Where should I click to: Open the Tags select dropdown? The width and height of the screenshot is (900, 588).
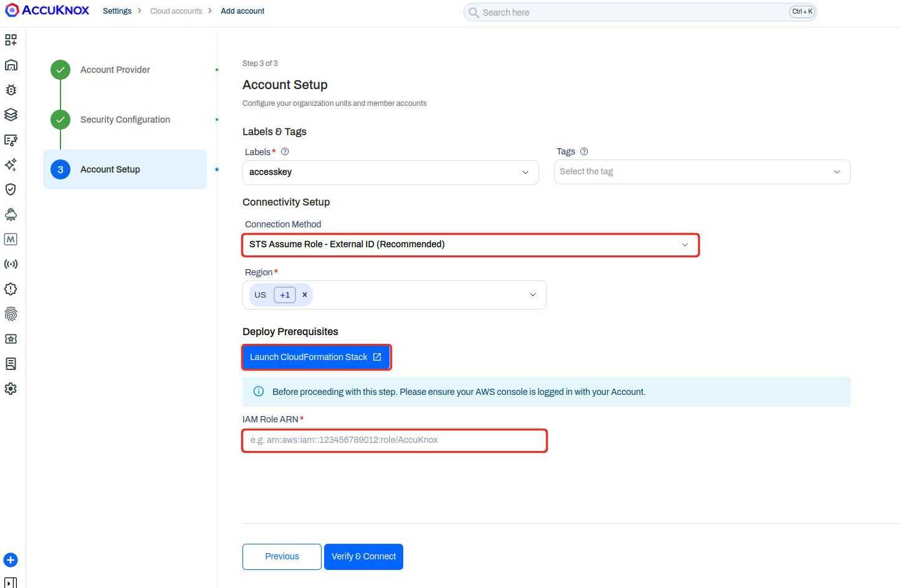[702, 172]
